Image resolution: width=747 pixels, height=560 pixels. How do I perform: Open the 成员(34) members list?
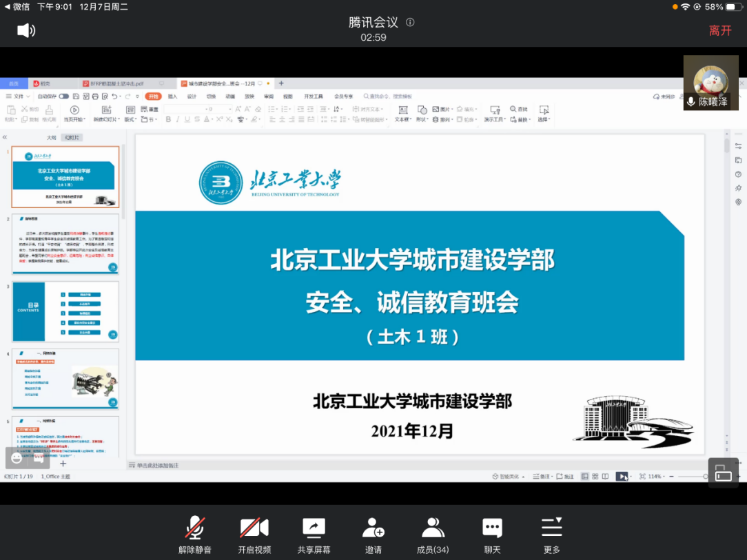pos(433,535)
